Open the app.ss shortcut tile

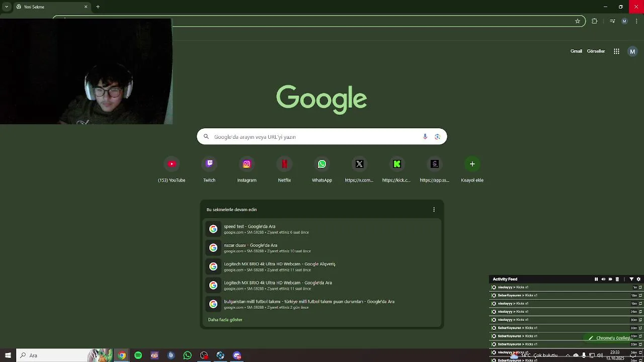[x=435, y=170]
